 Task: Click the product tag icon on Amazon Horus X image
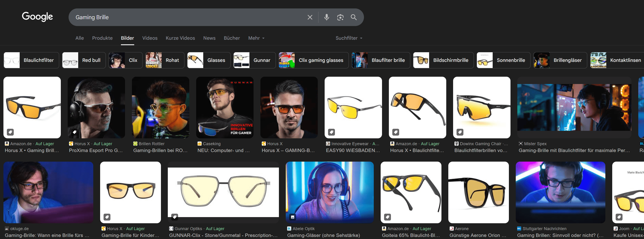click(x=10, y=132)
